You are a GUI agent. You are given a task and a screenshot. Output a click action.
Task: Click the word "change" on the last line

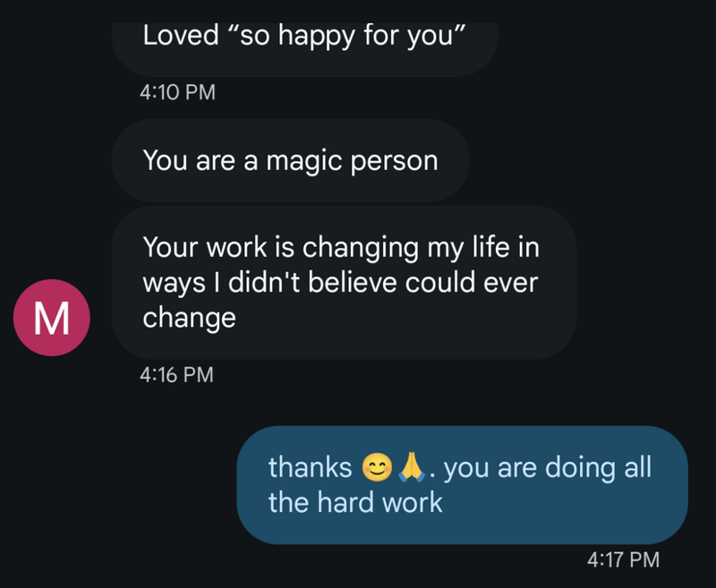pos(189,317)
